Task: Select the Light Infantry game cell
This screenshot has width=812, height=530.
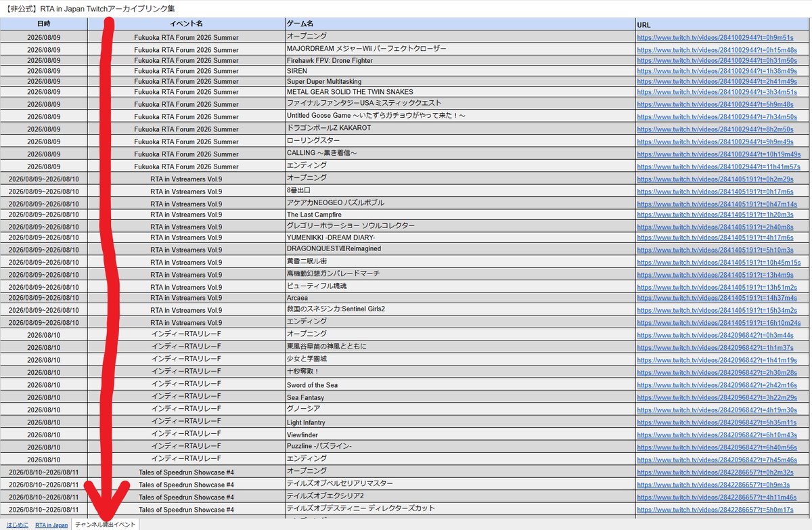Action: [460, 422]
